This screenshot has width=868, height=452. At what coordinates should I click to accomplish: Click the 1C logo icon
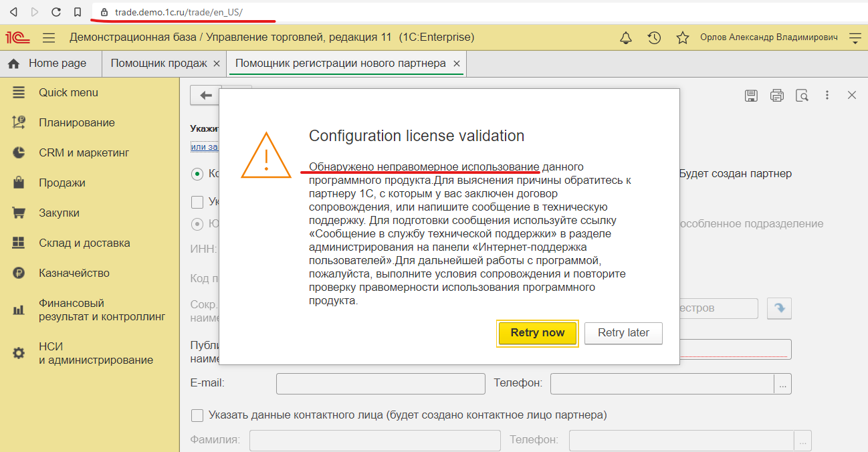tap(16, 37)
